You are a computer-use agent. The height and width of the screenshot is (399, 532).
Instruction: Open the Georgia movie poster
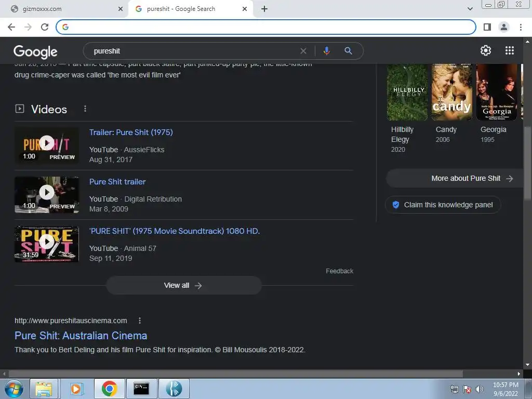497,92
